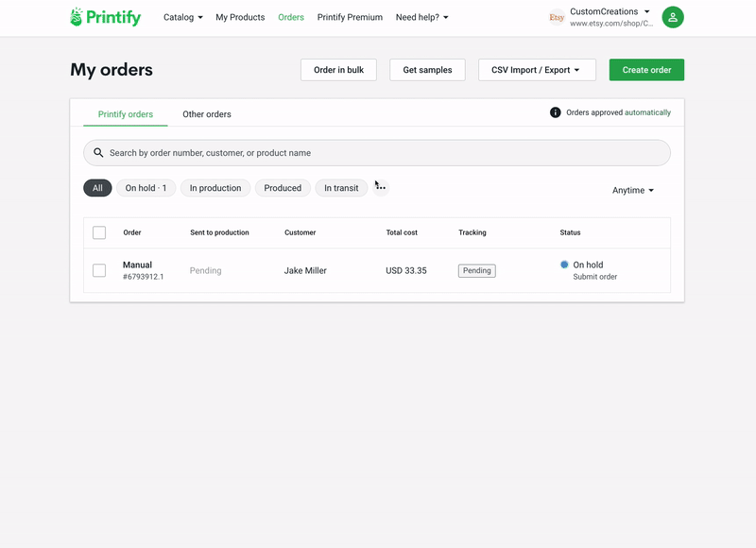
Task: Select the All filter chip
Action: click(97, 187)
